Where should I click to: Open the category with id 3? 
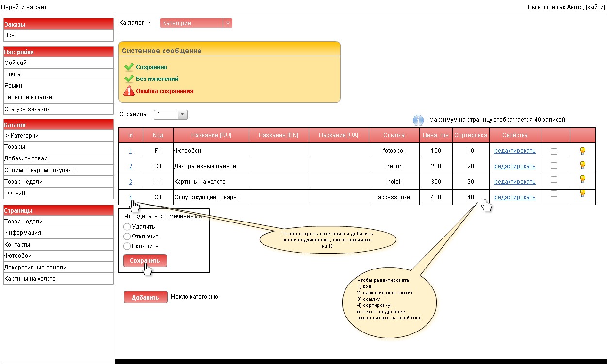pos(131,182)
